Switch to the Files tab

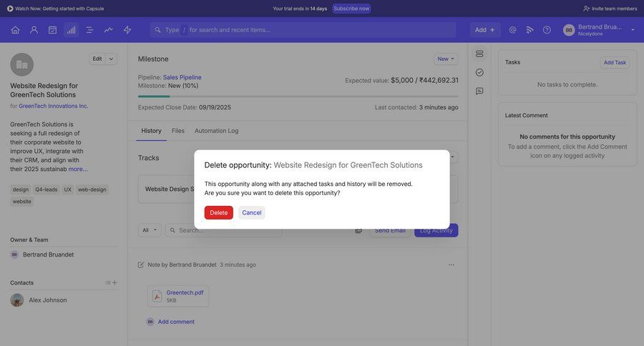178,131
